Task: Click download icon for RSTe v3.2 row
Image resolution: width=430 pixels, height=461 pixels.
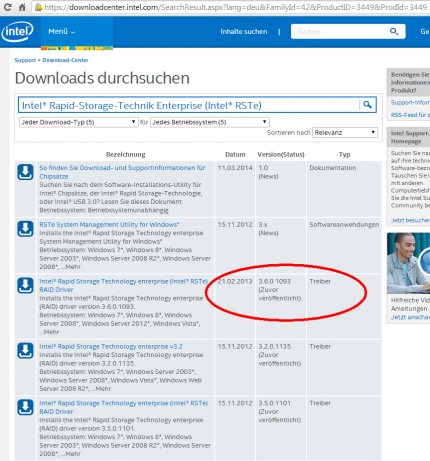Action: point(25,351)
